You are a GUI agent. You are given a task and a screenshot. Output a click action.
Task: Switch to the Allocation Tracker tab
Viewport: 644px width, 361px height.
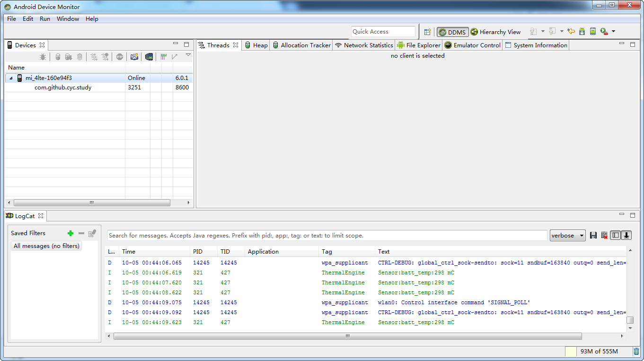click(x=301, y=45)
